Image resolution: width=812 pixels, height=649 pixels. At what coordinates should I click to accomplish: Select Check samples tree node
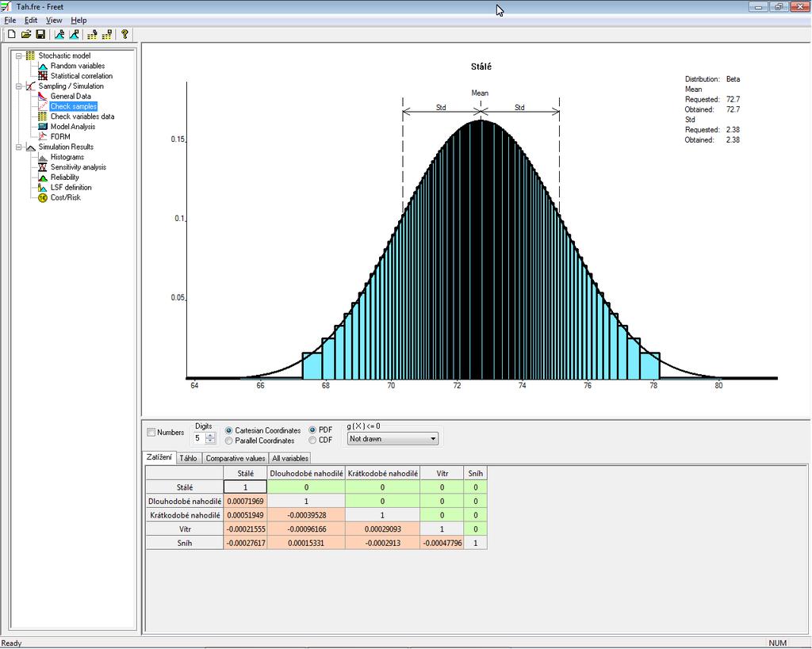pyautogui.click(x=74, y=106)
